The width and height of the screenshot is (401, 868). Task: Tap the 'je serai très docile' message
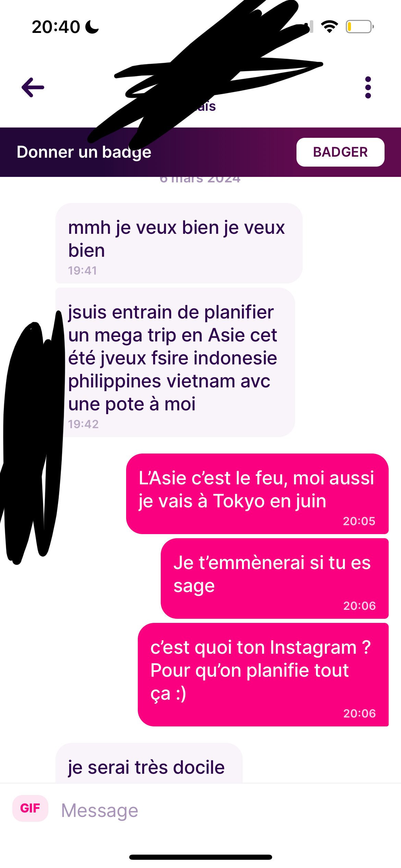[149, 763]
